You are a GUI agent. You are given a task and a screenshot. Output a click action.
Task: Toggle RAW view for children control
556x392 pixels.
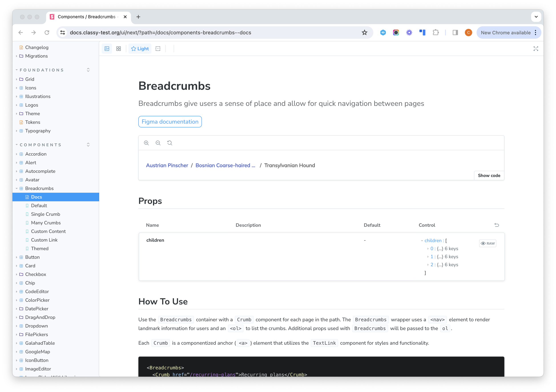[488, 243]
